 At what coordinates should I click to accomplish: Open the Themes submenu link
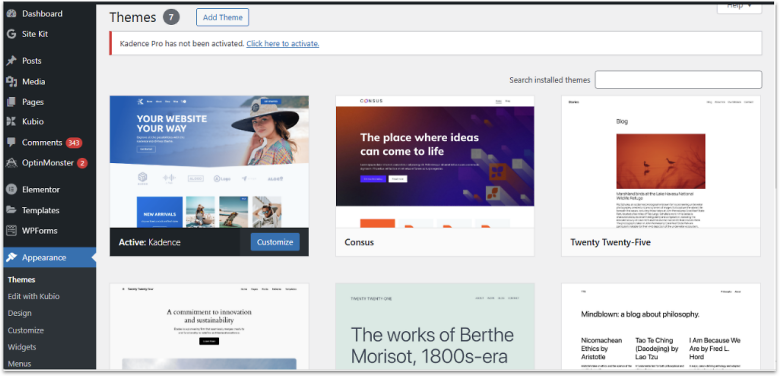pos(21,280)
